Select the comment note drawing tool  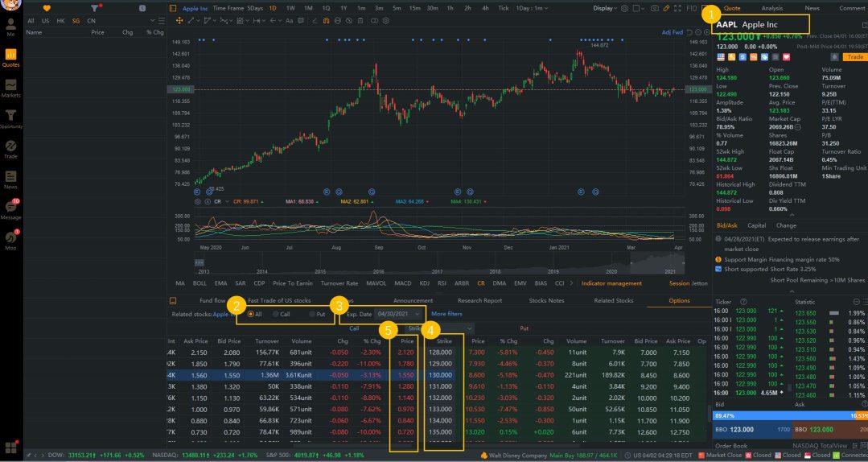pyautogui.click(x=301, y=20)
